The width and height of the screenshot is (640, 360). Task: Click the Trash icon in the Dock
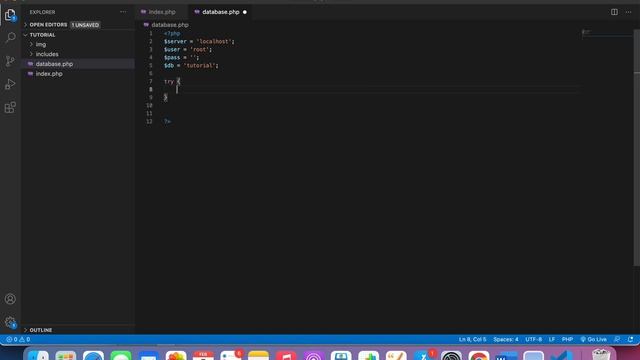coord(601,355)
